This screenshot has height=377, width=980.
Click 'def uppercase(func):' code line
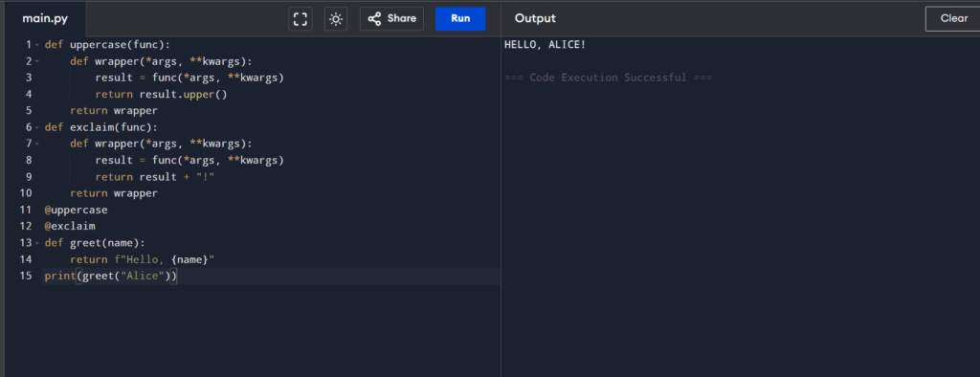(107, 45)
